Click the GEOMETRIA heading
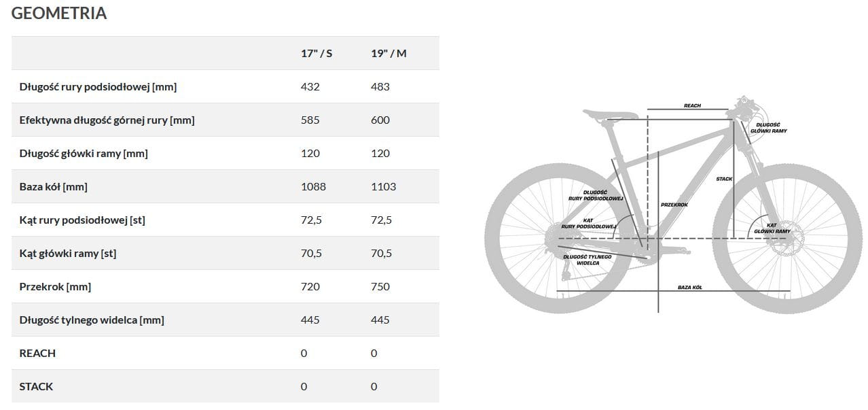The height and width of the screenshot is (410, 868). (x=59, y=14)
